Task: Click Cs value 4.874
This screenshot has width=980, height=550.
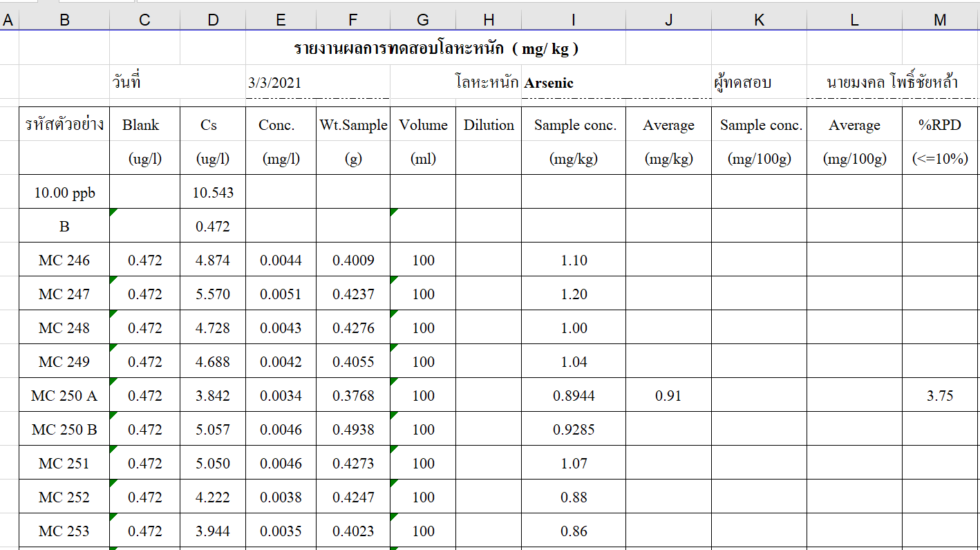Action: [213, 260]
